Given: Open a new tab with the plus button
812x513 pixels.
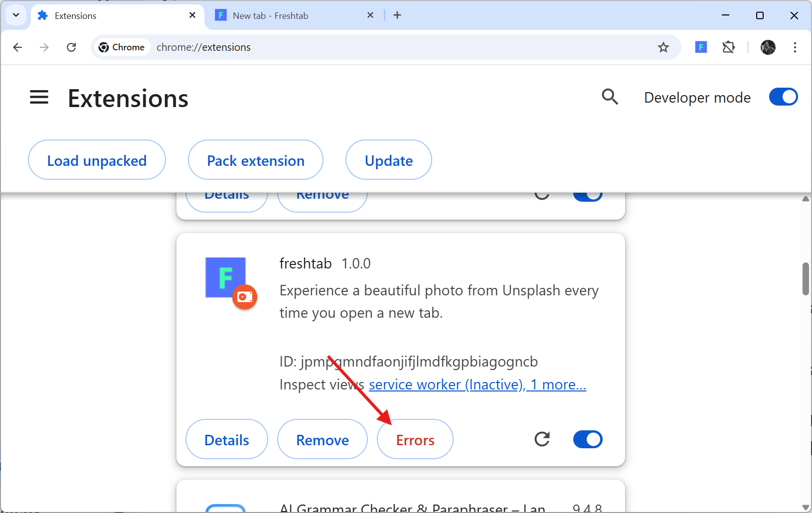Looking at the screenshot, I should (x=397, y=15).
